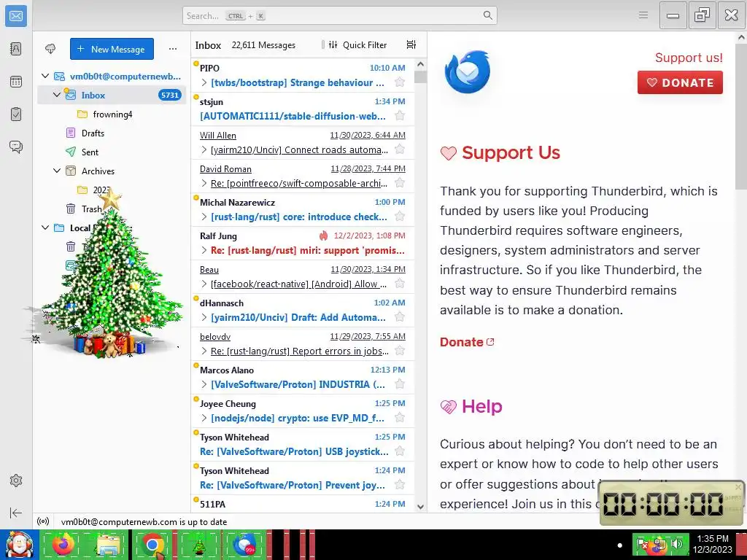Viewport: 747px width, 560px height.
Task: Star the Beau message
Action: pos(400,284)
